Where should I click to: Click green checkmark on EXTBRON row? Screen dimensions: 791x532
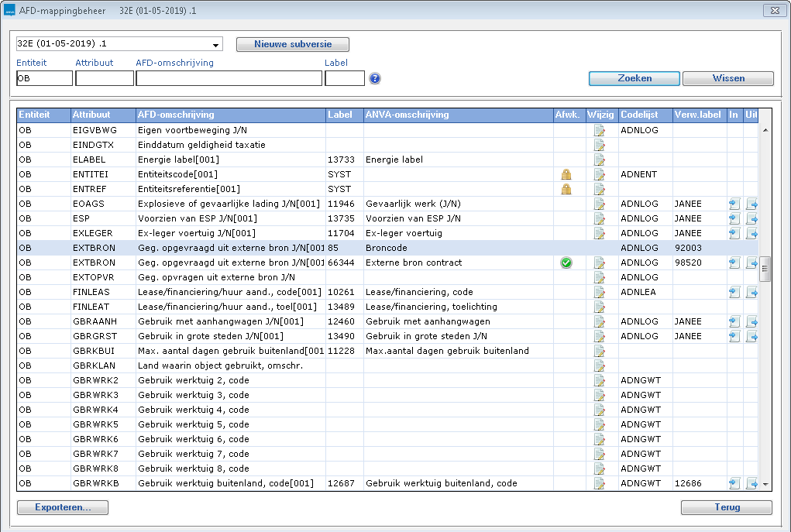(x=566, y=263)
